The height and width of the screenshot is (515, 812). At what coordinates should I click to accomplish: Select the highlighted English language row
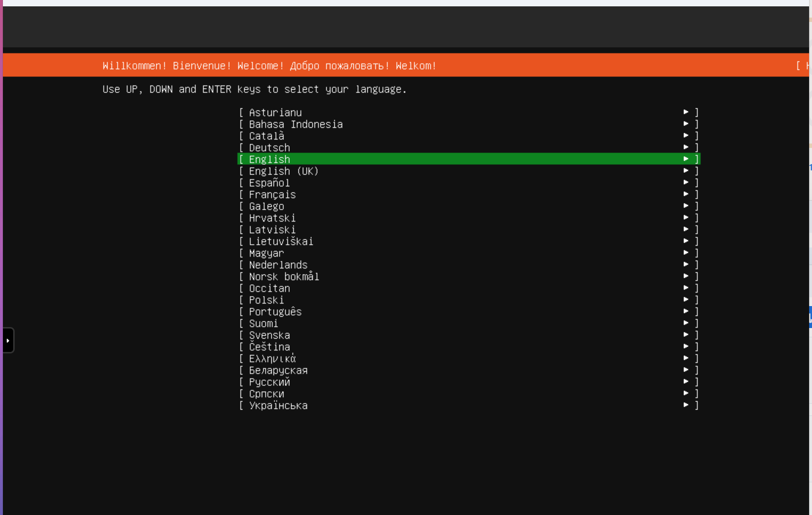click(x=469, y=159)
